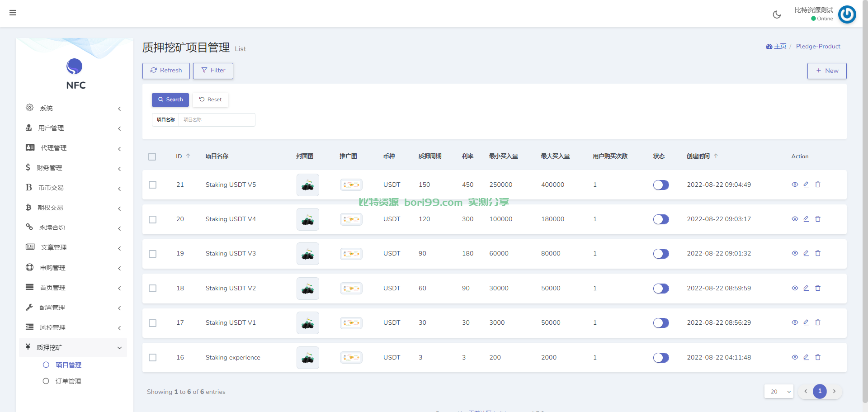Tick the select-all header checkbox
This screenshot has height=412, width=868.
pos(152,156)
